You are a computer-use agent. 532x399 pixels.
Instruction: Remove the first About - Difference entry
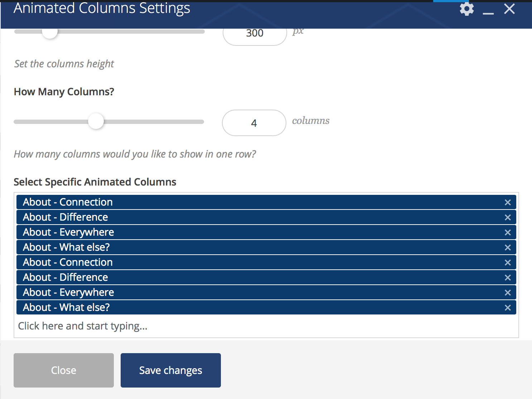(507, 217)
